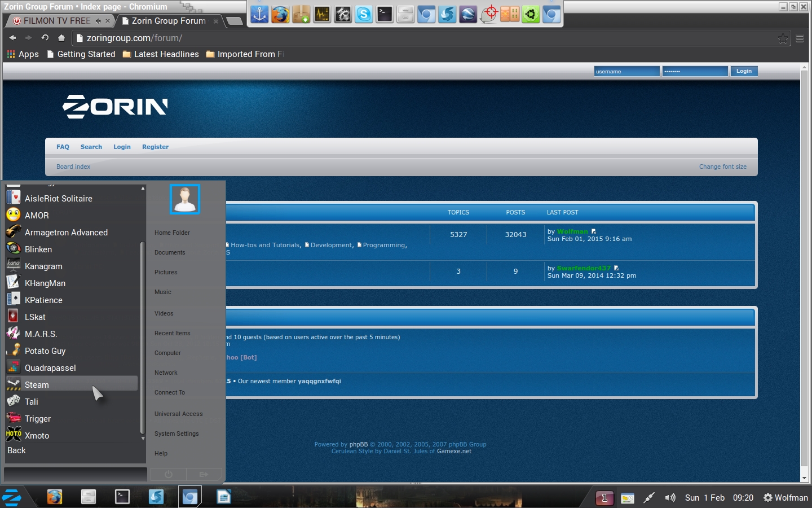Click the volume speaker icon in the tray

[x=670, y=497]
